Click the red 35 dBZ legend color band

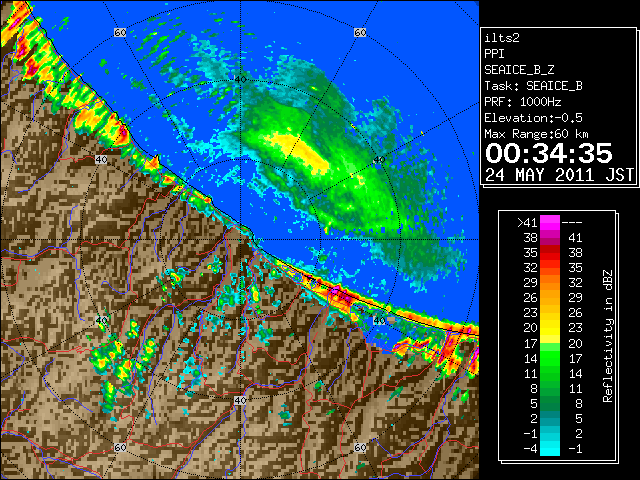pos(550,253)
